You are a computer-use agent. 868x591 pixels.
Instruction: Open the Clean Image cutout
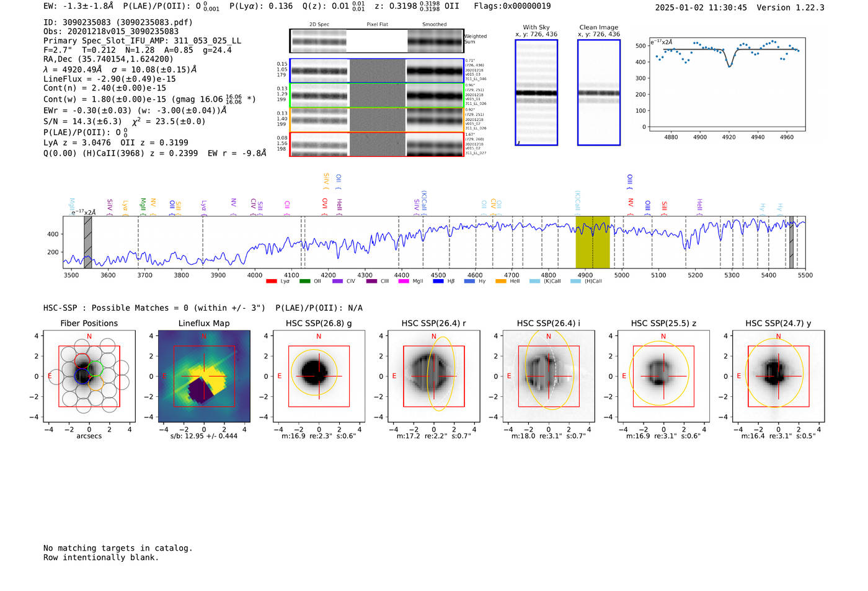pos(599,92)
